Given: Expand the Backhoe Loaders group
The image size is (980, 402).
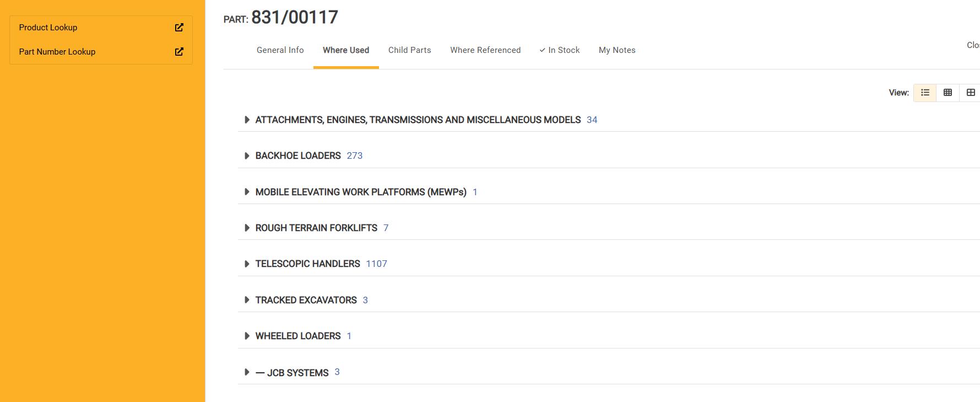Looking at the screenshot, I should pyautogui.click(x=298, y=156).
